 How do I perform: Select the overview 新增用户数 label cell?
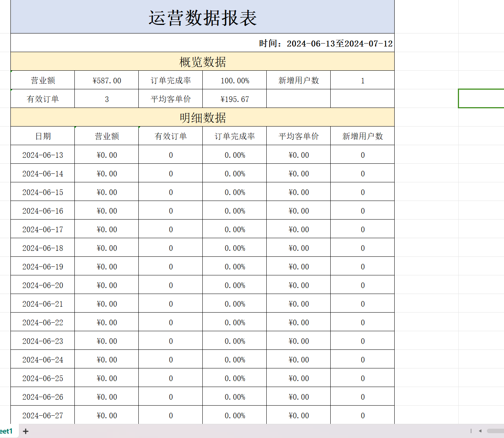299,80
